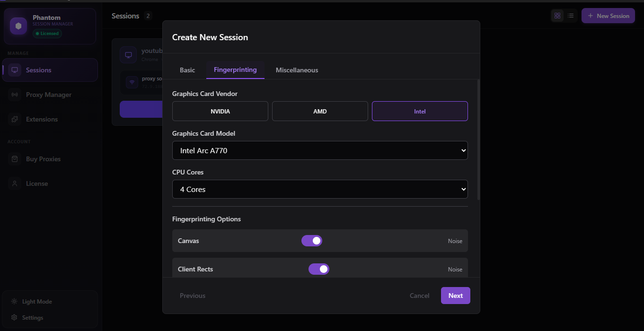The image size is (644, 331).
Task: Switch to grid view icon
Action: pyautogui.click(x=557, y=16)
